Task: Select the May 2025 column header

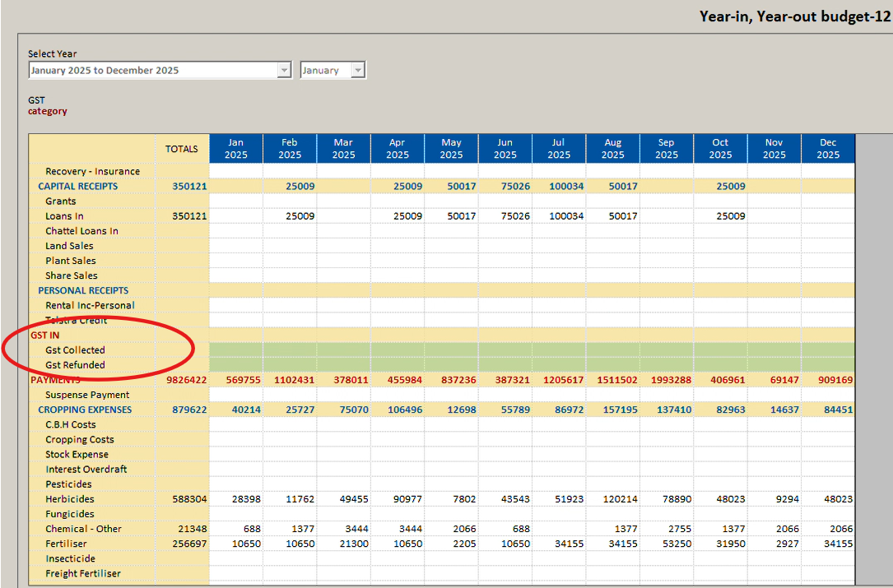Action: pyautogui.click(x=451, y=149)
